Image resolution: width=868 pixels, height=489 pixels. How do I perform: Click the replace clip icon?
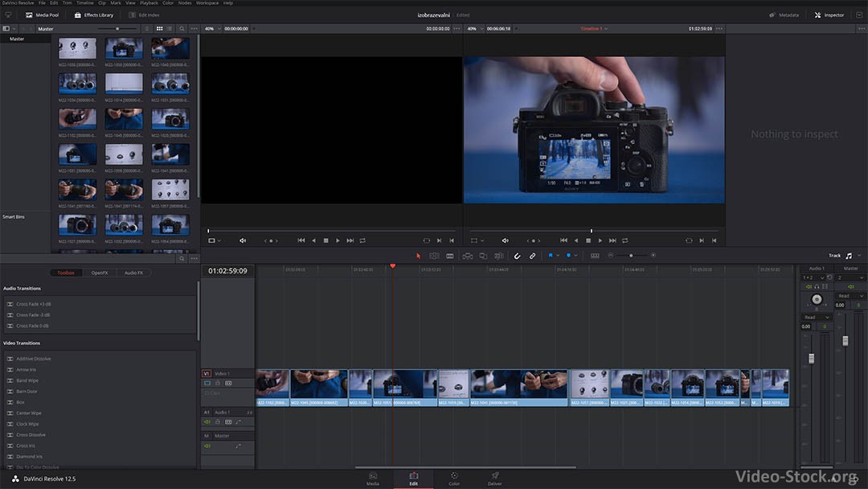coord(499,256)
